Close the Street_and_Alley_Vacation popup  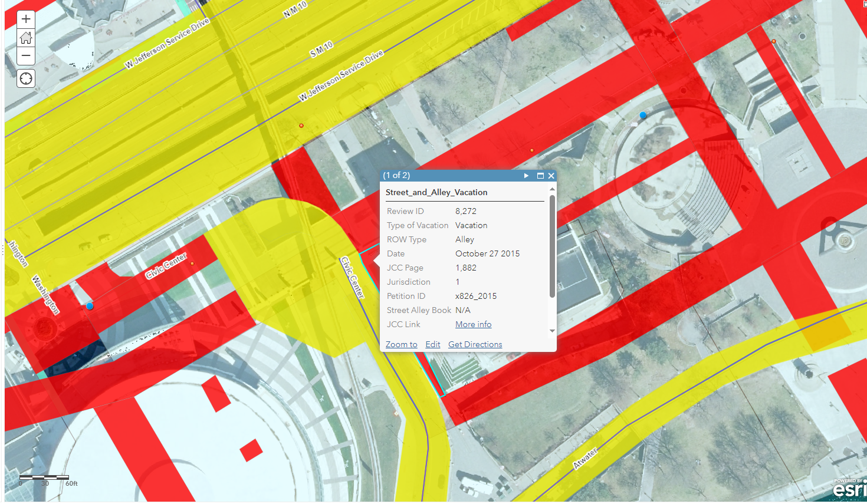point(551,176)
